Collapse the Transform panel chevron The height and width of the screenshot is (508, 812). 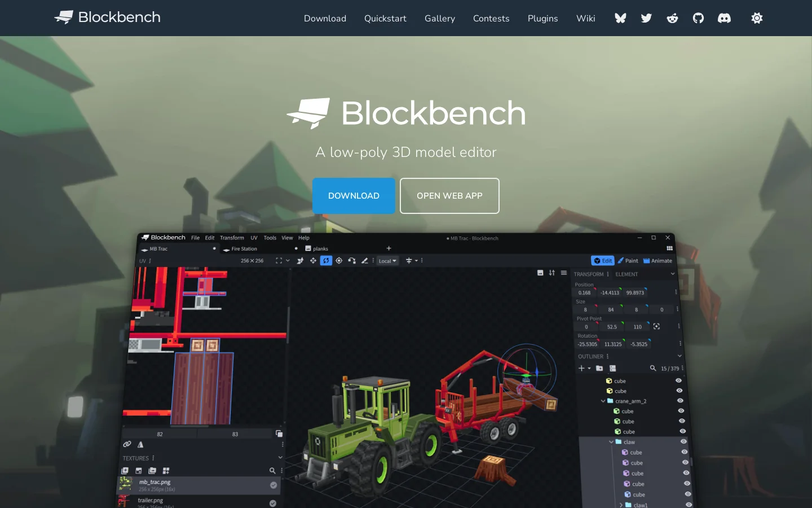(673, 274)
